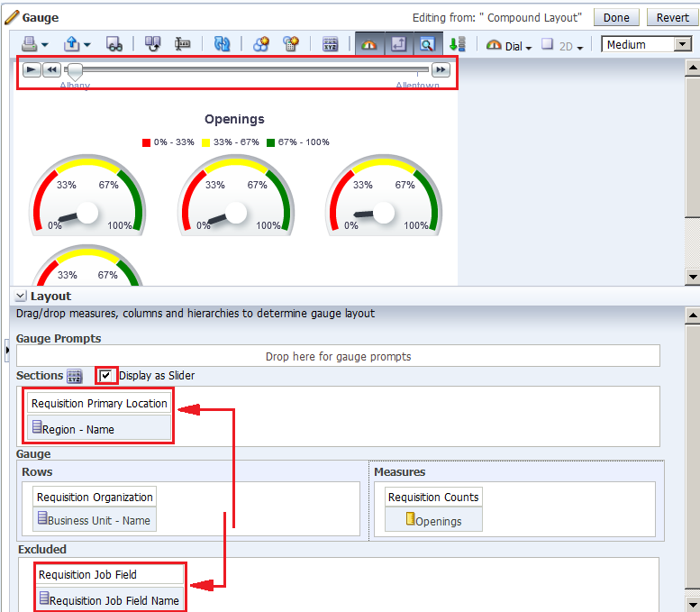700x612 pixels.
Task: Click the Gauge Prompts drop area
Action: (338, 356)
